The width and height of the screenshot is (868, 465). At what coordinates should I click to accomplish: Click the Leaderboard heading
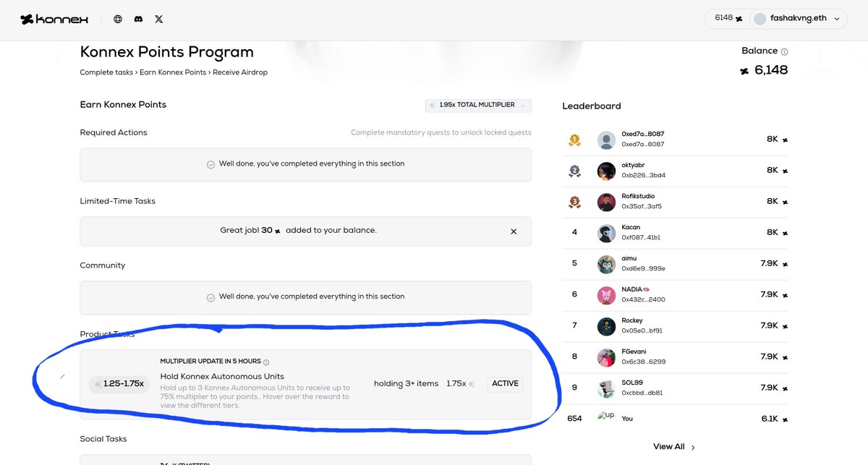point(592,106)
